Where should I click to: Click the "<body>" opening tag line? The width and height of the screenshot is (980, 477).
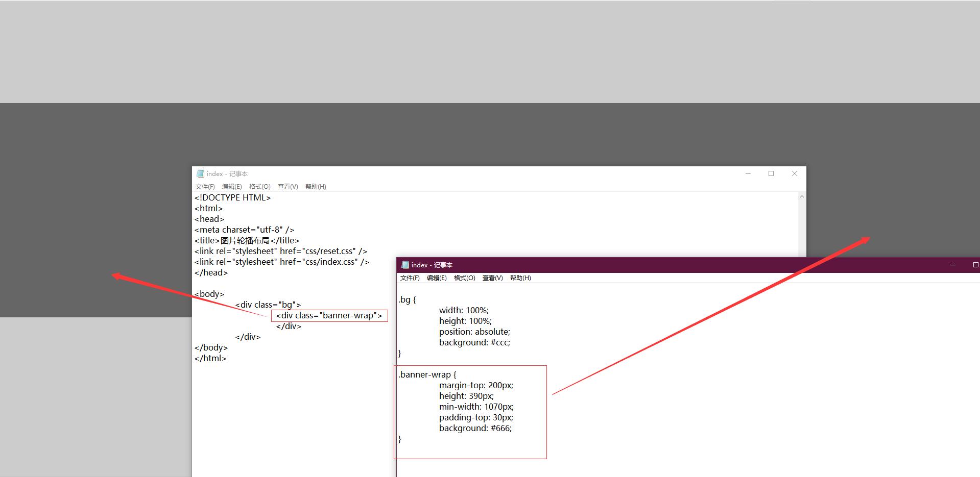(209, 294)
